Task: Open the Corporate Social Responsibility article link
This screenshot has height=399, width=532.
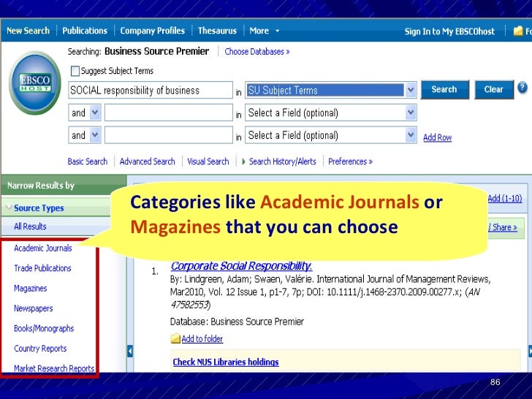Action: pyautogui.click(x=241, y=266)
